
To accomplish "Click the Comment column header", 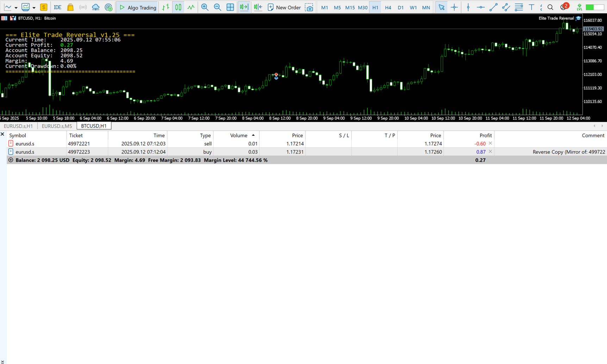I will pos(551,135).
